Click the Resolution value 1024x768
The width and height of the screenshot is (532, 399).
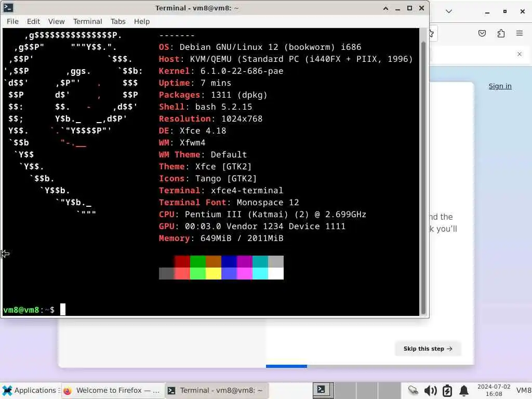(x=242, y=119)
